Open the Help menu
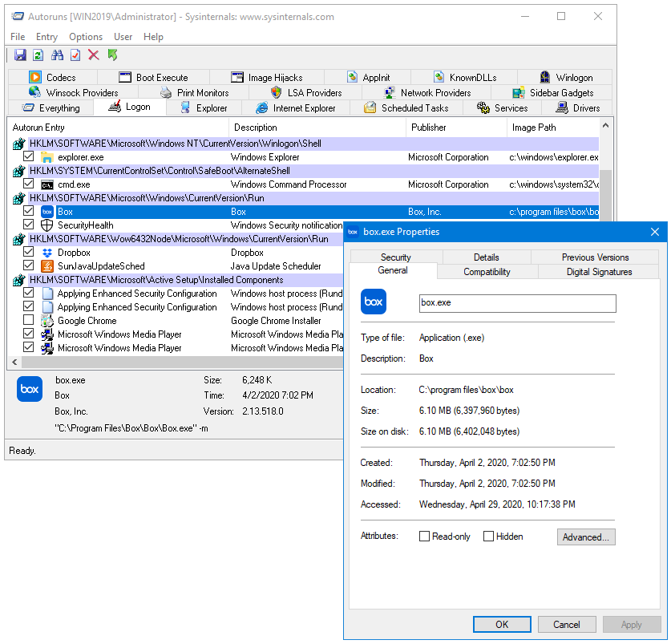671x644 pixels. pyautogui.click(x=153, y=37)
